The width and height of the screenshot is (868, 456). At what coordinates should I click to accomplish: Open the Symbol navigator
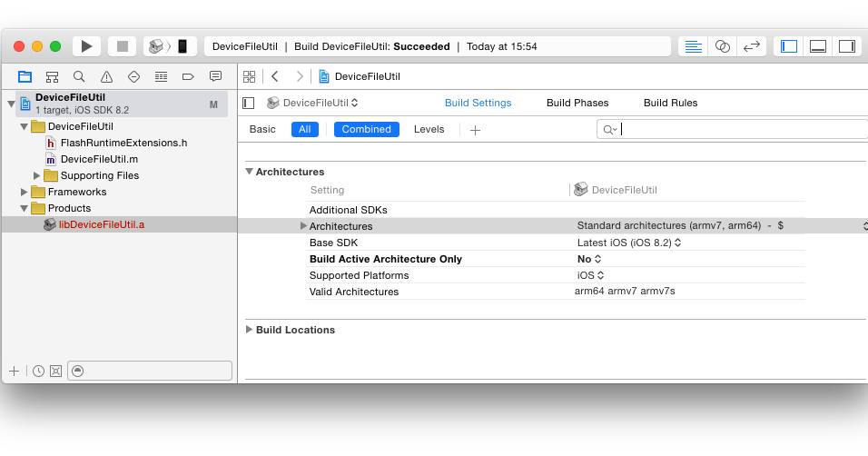(x=52, y=76)
